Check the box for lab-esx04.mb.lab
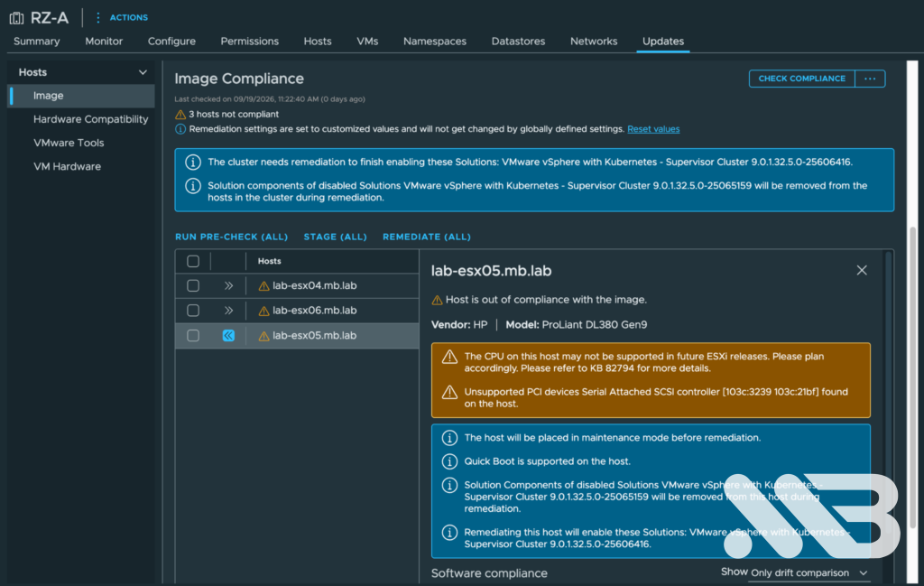Viewport: 924px width, 586px height. pyautogui.click(x=193, y=285)
